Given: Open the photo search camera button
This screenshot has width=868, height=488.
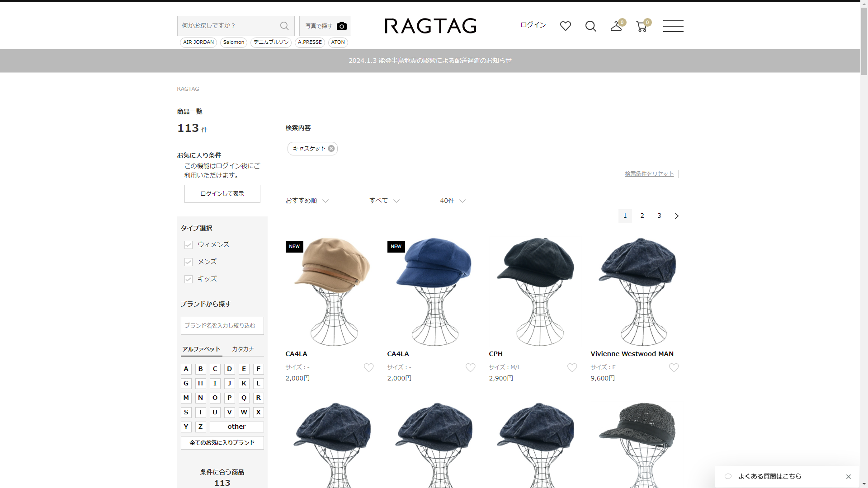Looking at the screenshot, I should click(325, 26).
